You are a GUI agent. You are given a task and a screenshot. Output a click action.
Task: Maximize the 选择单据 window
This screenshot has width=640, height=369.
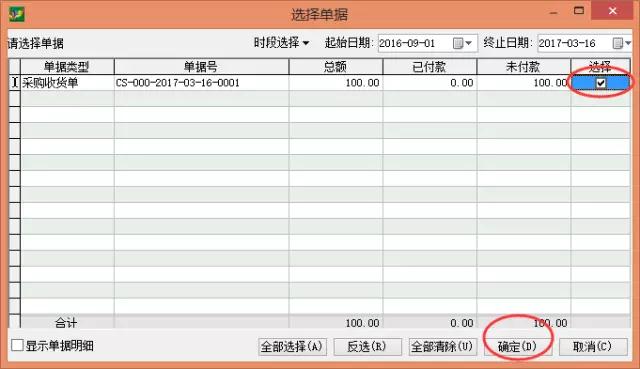[x=578, y=11]
